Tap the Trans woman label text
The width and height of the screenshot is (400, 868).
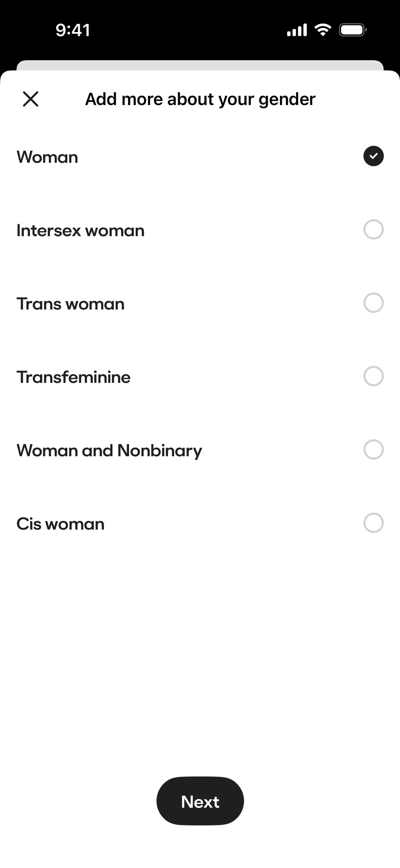pos(71,304)
